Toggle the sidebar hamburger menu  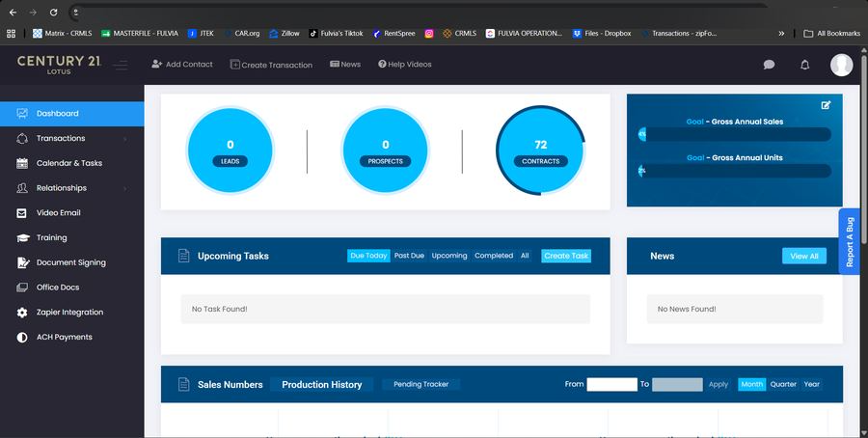[121, 65]
